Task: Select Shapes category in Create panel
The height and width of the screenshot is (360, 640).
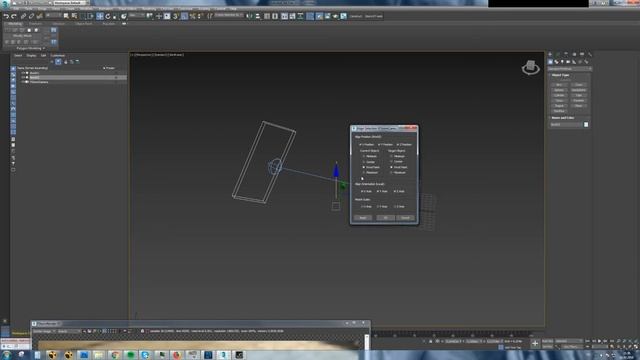Action: [x=556, y=62]
